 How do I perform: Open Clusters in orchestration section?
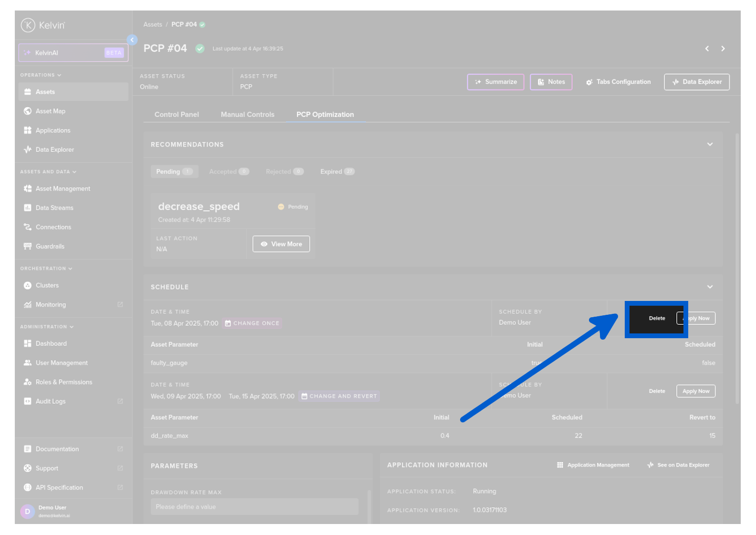(x=47, y=286)
